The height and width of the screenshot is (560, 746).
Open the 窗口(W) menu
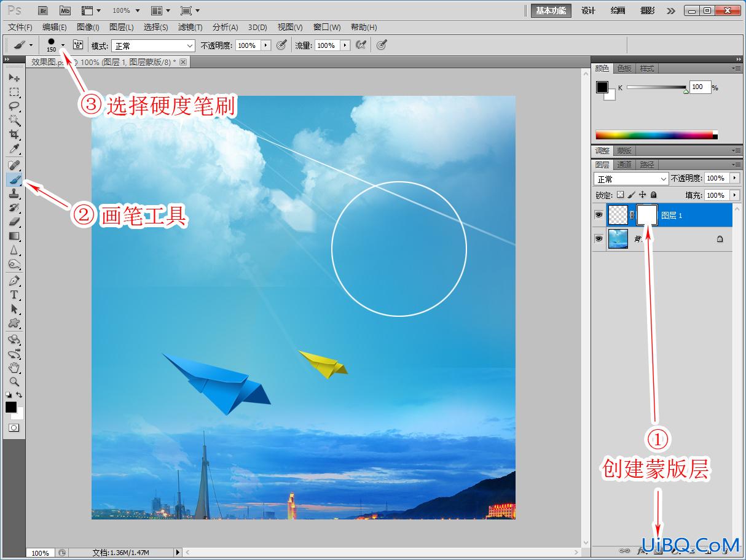(327, 27)
